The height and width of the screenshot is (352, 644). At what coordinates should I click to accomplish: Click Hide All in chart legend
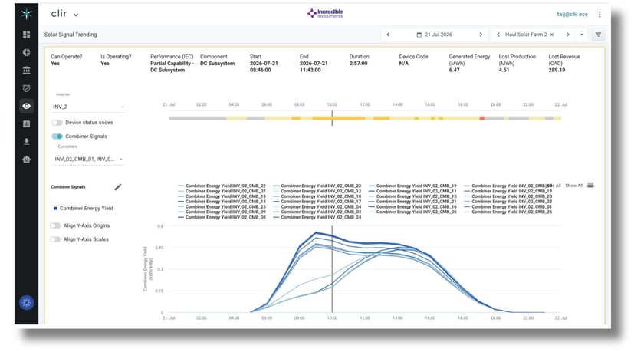[x=554, y=186]
